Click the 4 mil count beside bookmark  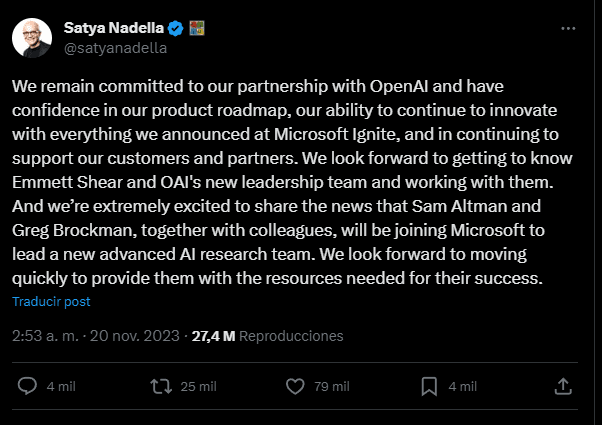pos(461,386)
